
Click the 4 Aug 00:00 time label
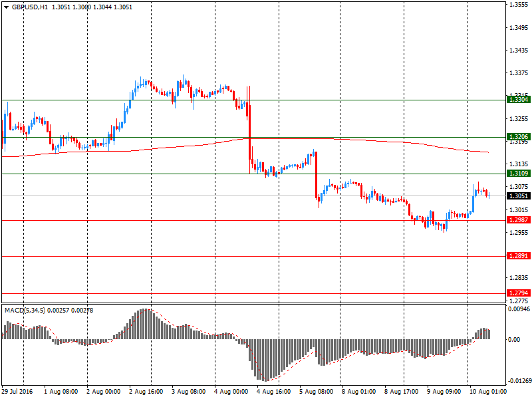coord(231,391)
